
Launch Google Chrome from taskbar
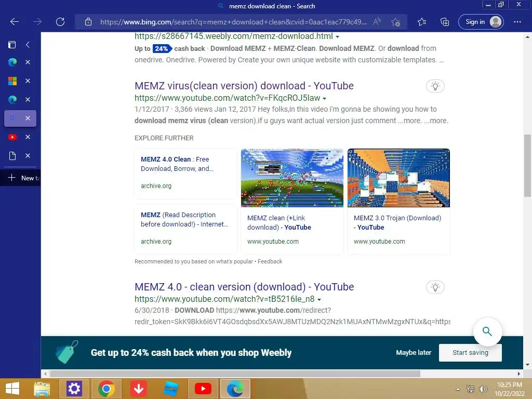[106, 389]
